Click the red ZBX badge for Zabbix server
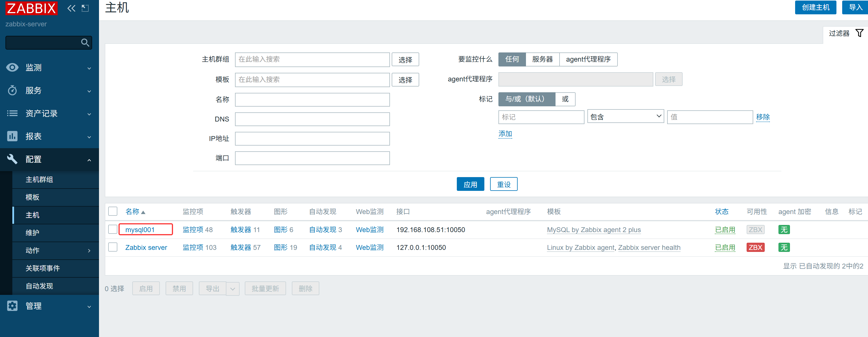Viewport: 868px width, 337px height. (756, 248)
